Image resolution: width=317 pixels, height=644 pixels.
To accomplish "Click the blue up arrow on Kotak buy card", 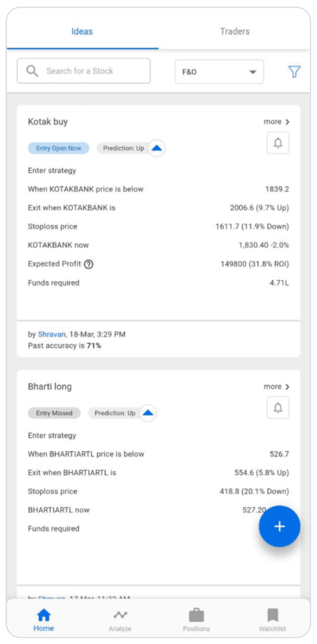I will [157, 148].
